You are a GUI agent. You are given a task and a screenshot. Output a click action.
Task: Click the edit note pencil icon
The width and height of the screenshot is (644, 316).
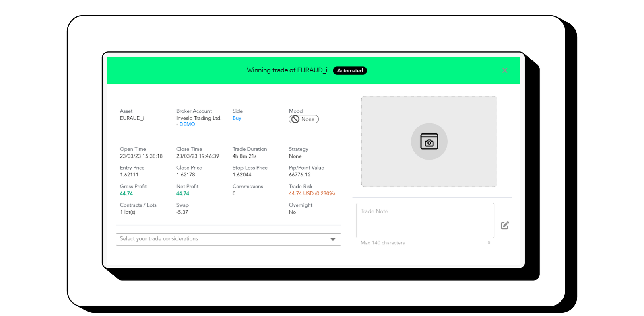tap(505, 225)
